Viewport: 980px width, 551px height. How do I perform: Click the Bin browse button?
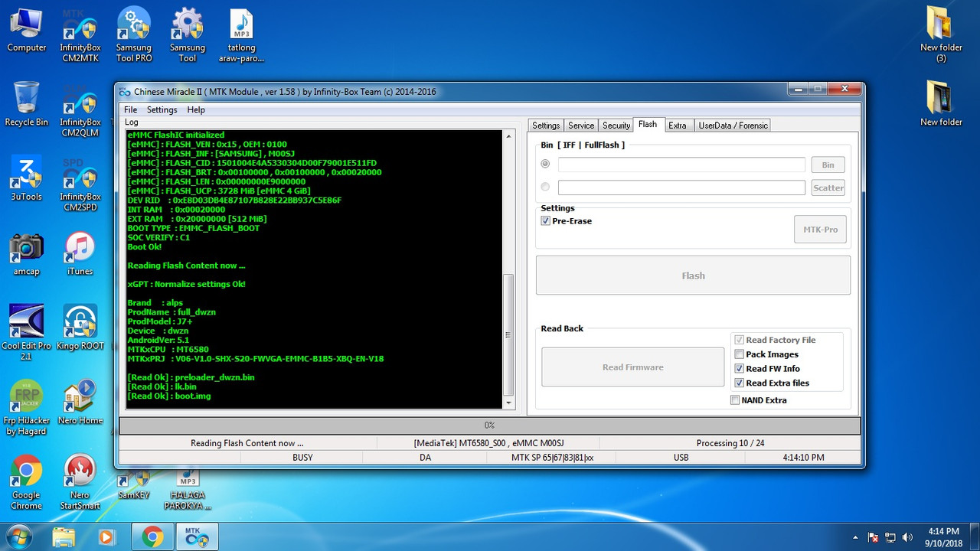pos(828,165)
